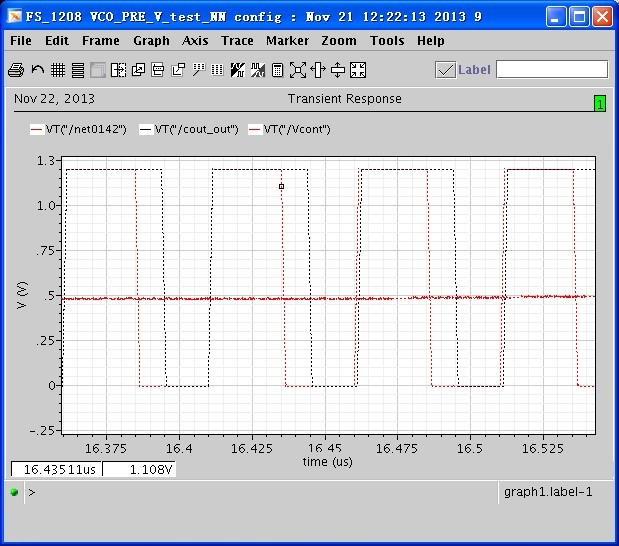
Task: Click the red line swatch beside VT("/Vcont")
Action: coord(254,130)
